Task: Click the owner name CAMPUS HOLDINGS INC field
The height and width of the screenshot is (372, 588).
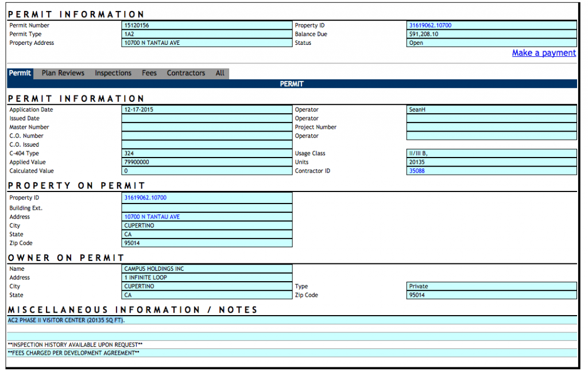Action: point(207,269)
